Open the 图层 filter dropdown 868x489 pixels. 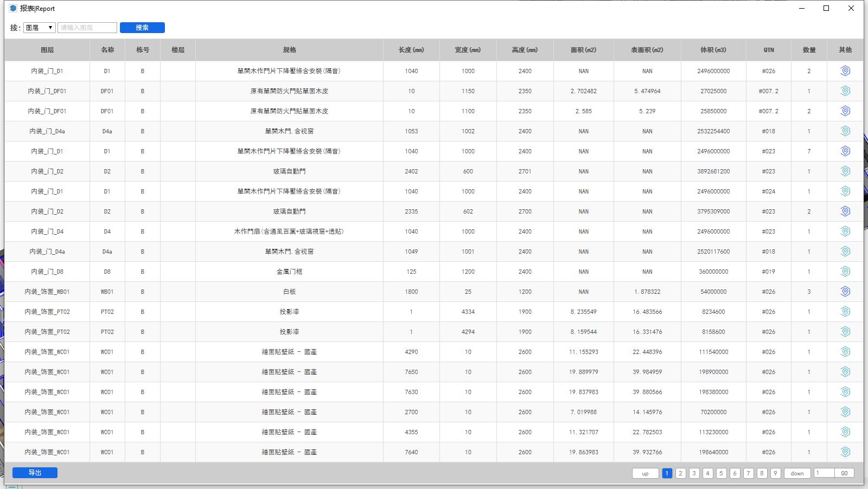[39, 28]
